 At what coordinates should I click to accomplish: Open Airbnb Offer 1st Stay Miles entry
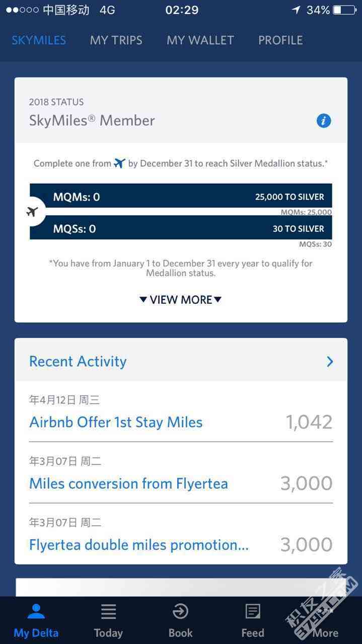click(x=181, y=412)
